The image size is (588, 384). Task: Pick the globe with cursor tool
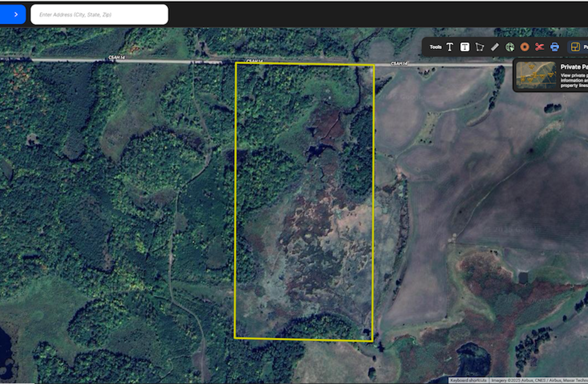point(509,47)
